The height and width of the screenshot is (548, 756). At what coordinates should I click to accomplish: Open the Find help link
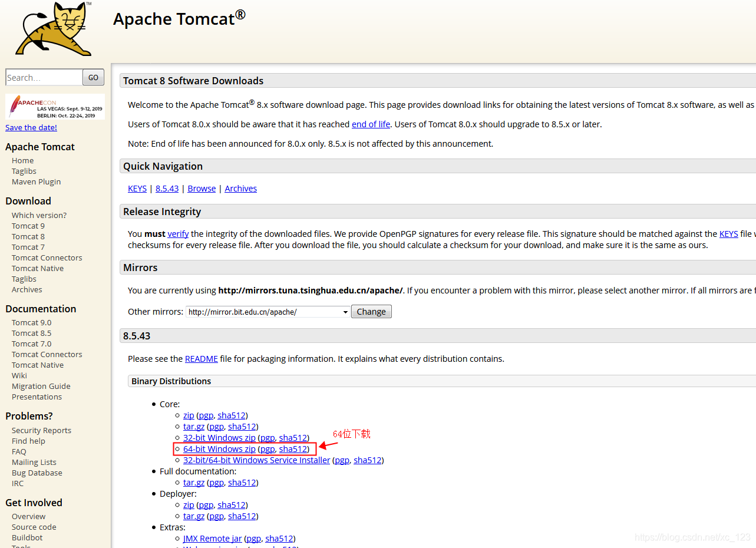click(28, 441)
